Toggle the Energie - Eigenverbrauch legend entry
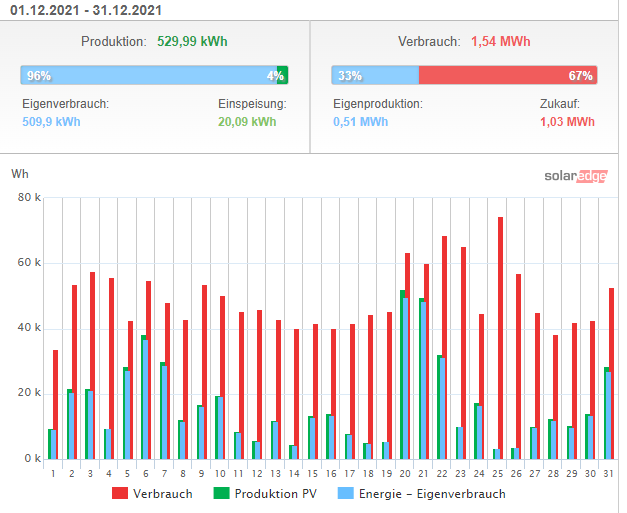The height and width of the screenshot is (513, 627). (x=422, y=494)
